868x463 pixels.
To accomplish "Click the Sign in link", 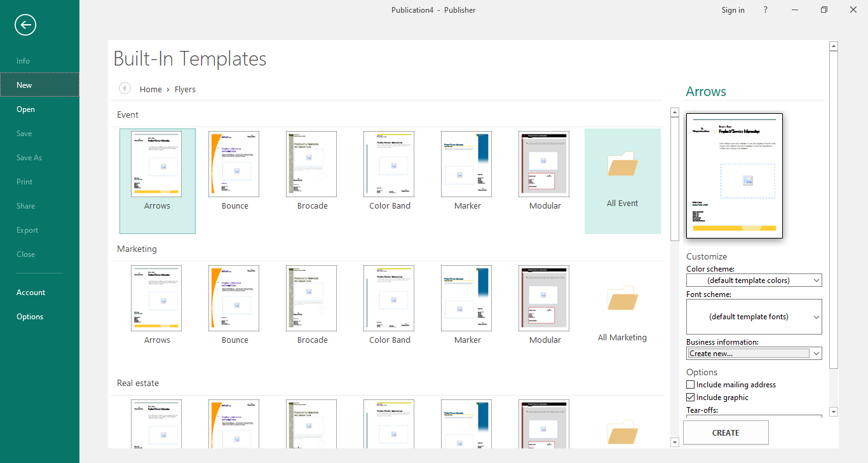I will click(x=733, y=10).
